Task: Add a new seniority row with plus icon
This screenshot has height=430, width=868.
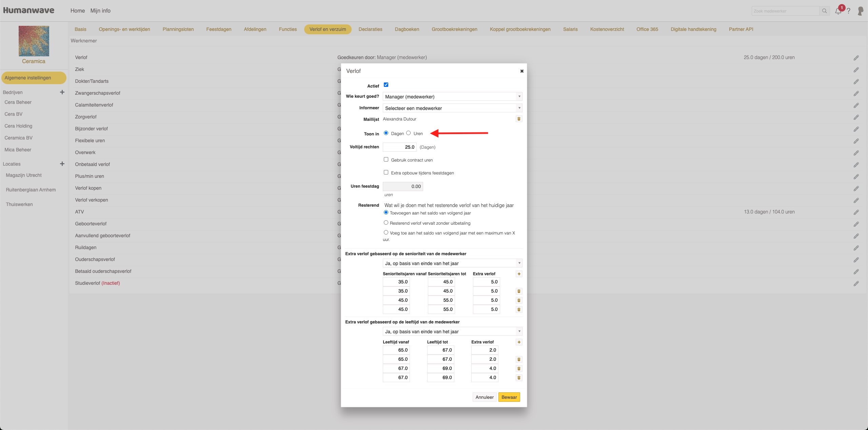Action: tap(519, 274)
